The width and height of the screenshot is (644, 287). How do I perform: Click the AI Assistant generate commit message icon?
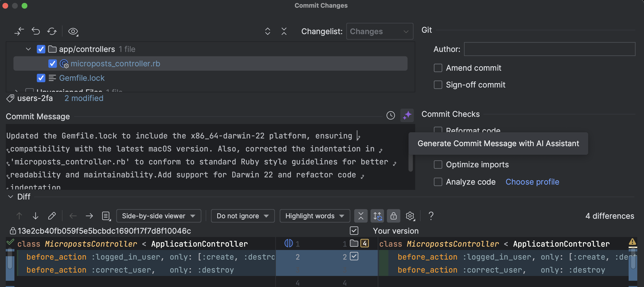point(407,115)
